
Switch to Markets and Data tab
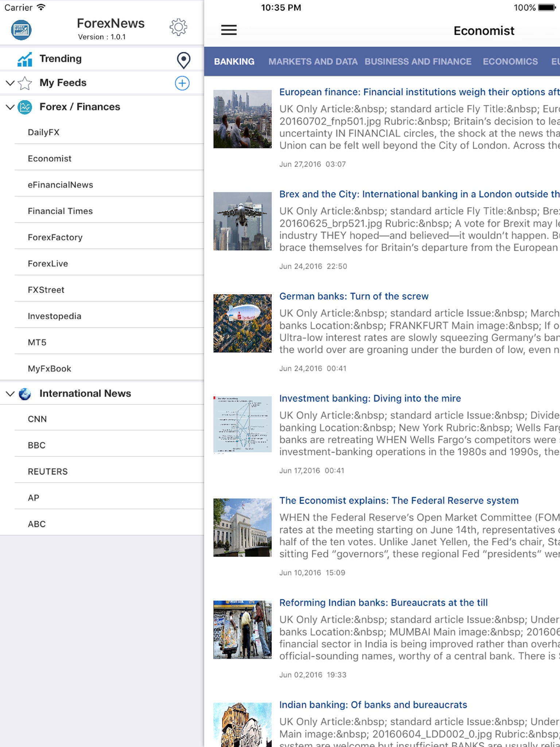[x=313, y=62]
